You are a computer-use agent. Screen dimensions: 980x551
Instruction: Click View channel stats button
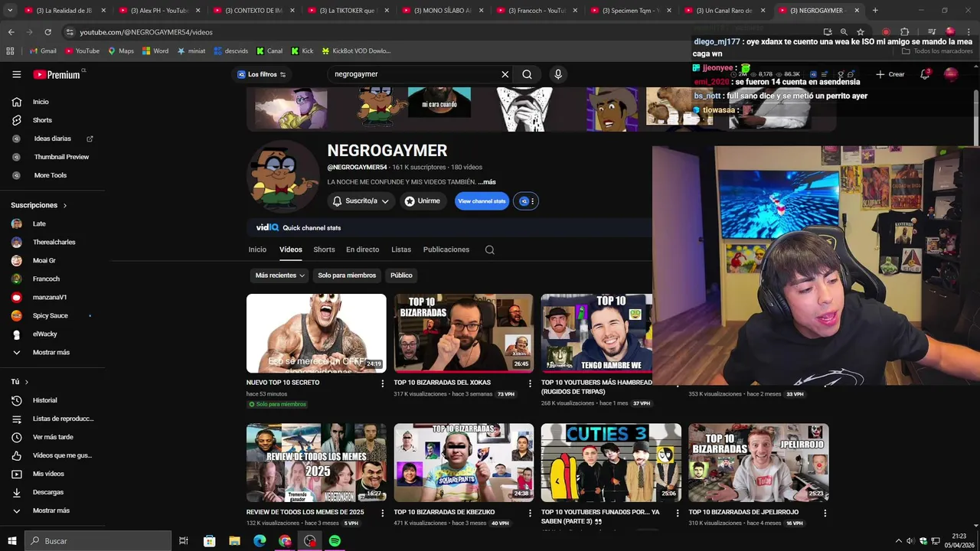482,201
